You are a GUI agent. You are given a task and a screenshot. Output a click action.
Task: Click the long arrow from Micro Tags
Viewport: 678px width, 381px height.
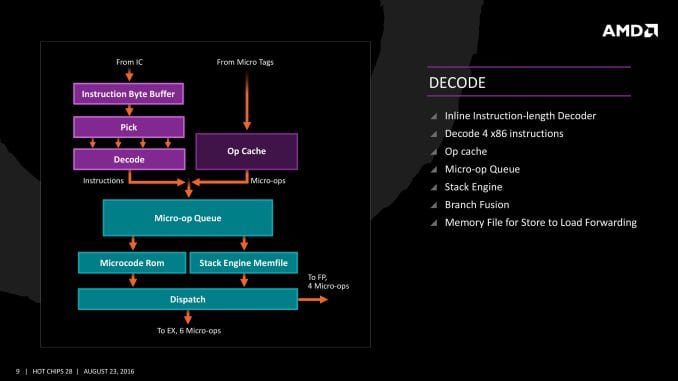[247, 101]
